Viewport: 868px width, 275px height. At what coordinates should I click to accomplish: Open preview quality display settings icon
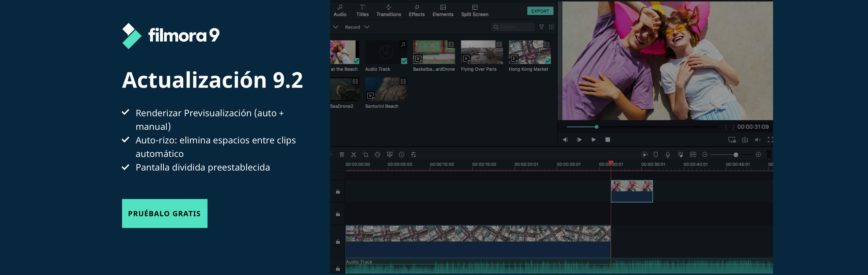pos(732,140)
